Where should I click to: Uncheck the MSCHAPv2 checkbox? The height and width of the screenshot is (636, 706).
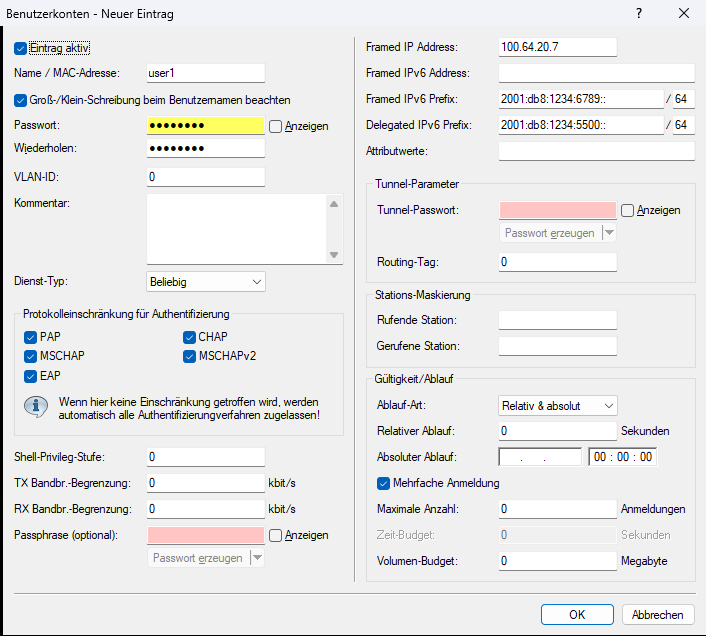pyautogui.click(x=189, y=356)
